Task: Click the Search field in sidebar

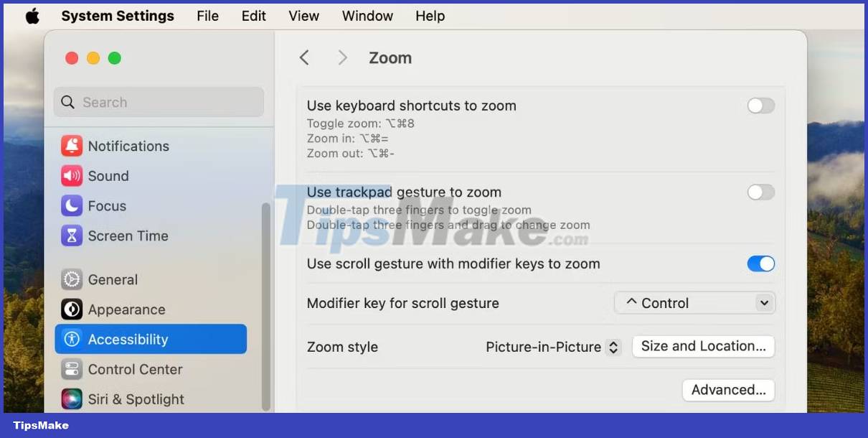Action: (158, 102)
